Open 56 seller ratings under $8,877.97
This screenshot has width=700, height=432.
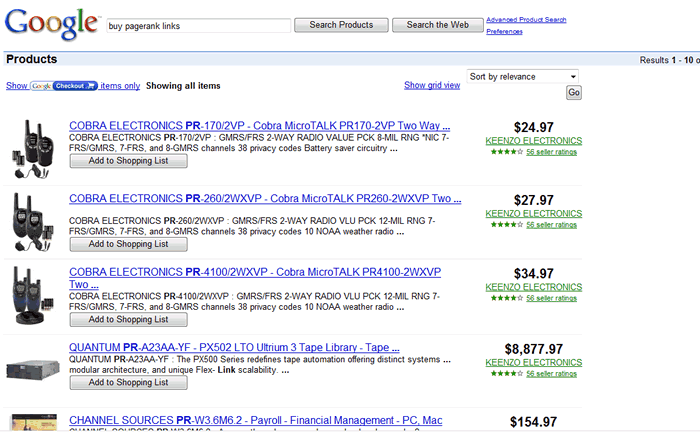point(551,374)
